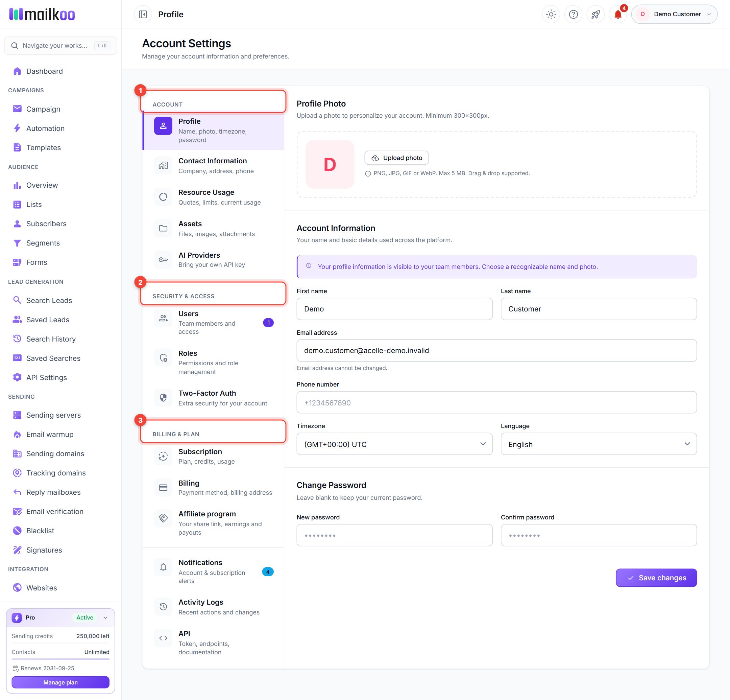Open Roles shield-lock icon
The width and height of the screenshot is (730, 700).
pos(163,358)
